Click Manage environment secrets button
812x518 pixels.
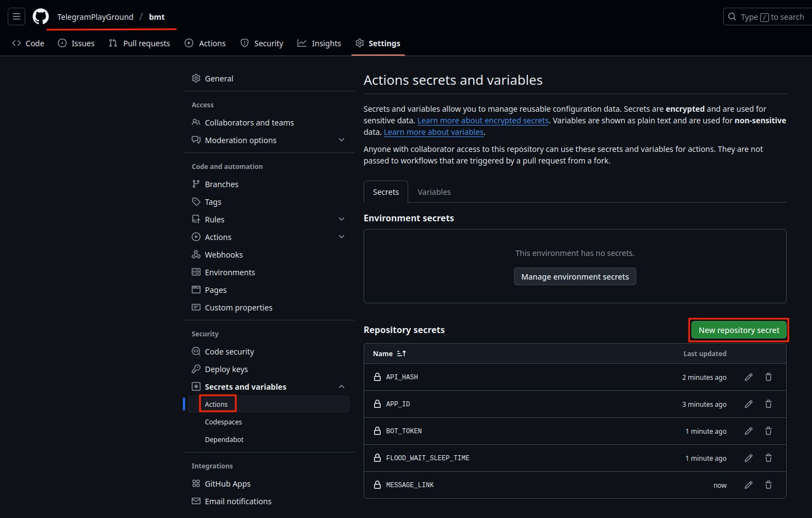click(x=575, y=277)
